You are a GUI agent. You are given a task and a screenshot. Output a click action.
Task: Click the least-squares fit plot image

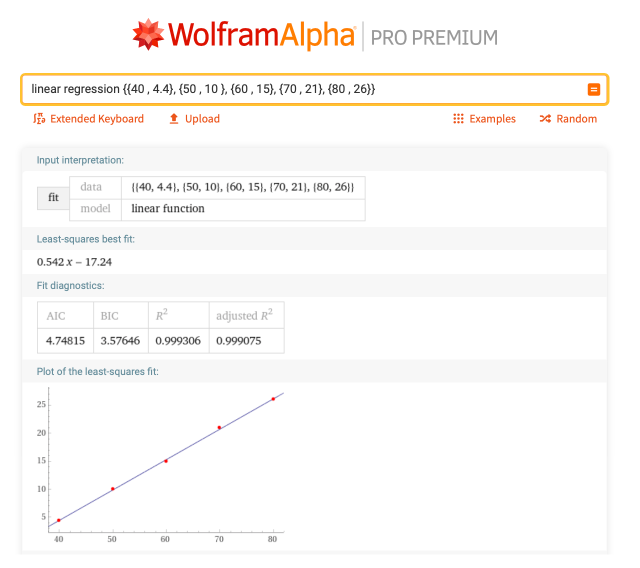click(x=160, y=466)
